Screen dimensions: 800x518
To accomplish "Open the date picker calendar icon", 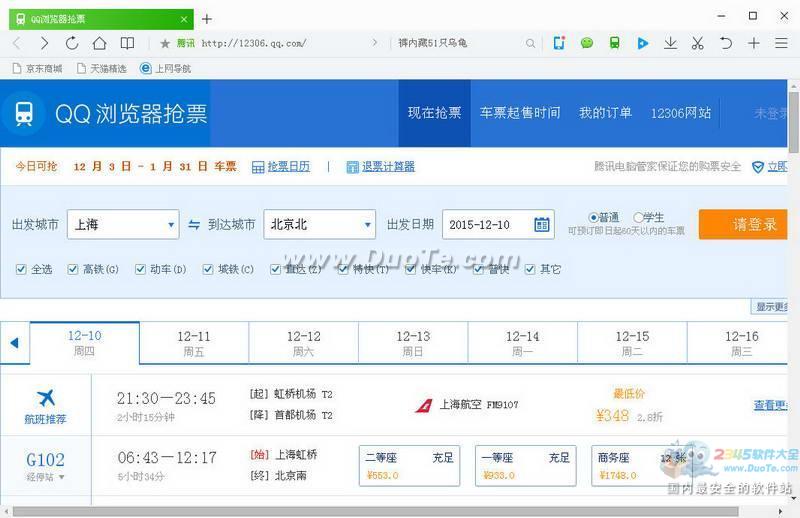I will click(542, 224).
